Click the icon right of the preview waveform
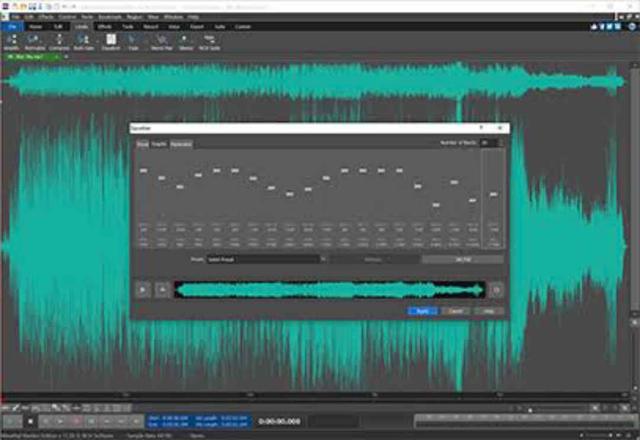The width and height of the screenshot is (640, 440). click(496, 290)
